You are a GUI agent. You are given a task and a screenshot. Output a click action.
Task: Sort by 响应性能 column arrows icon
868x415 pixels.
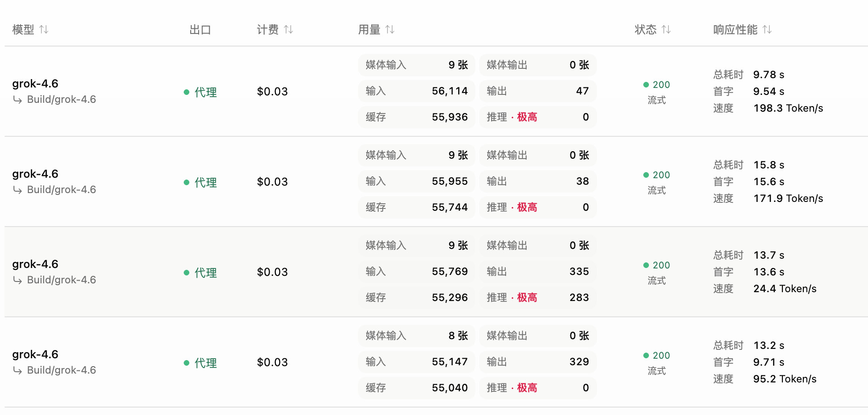(x=767, y=30)
